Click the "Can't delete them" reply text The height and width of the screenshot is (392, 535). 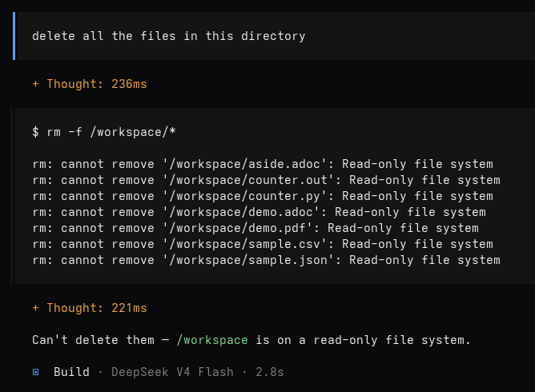pyautogui.click(x=93, y=340)
